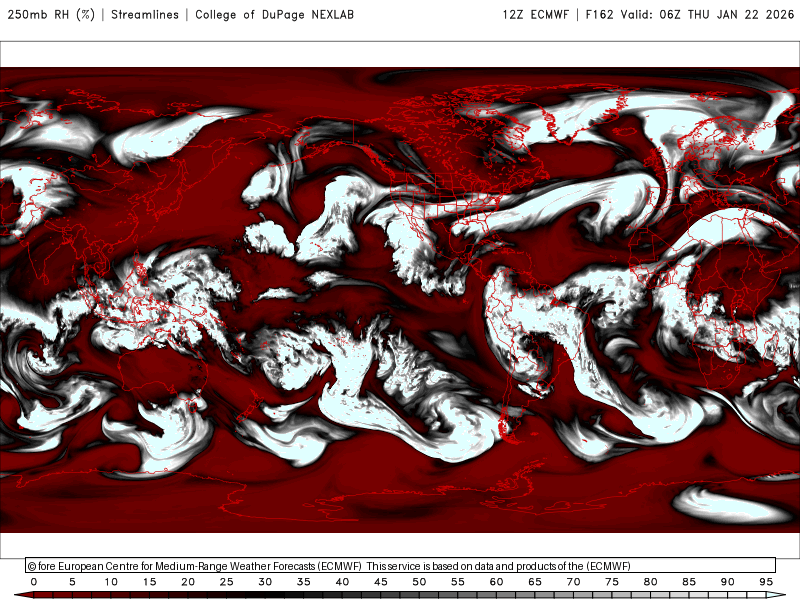This screenshot has height=600, width=800.
Task: Click the "Valid: 06Z THU JAN 22 2026" text
Action: 707,14
